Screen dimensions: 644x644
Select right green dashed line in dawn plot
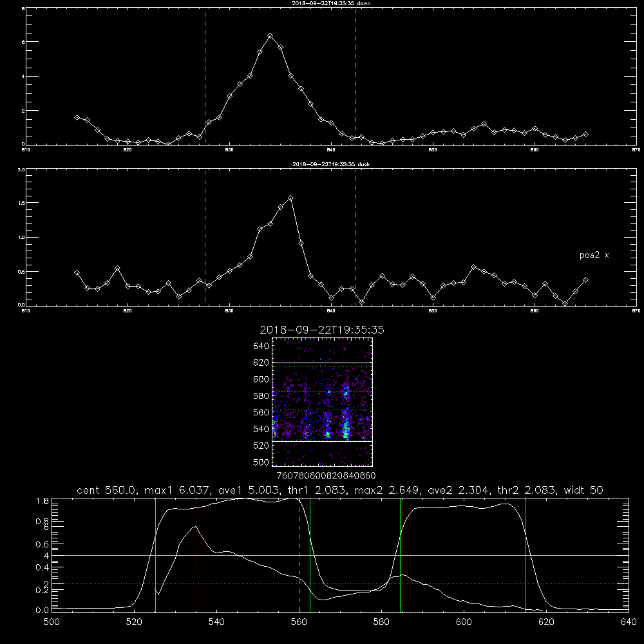pyautogui.click(x=355, y=77)
